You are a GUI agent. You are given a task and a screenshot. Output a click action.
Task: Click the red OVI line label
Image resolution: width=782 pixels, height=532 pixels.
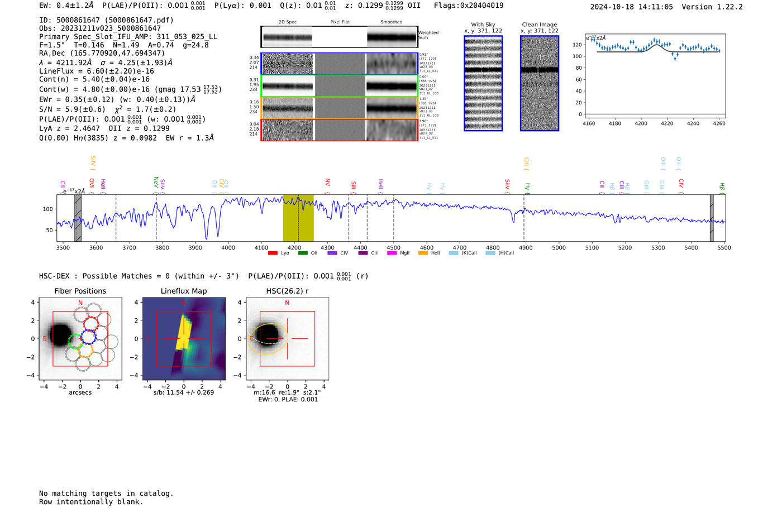click(x=92, y=183)
